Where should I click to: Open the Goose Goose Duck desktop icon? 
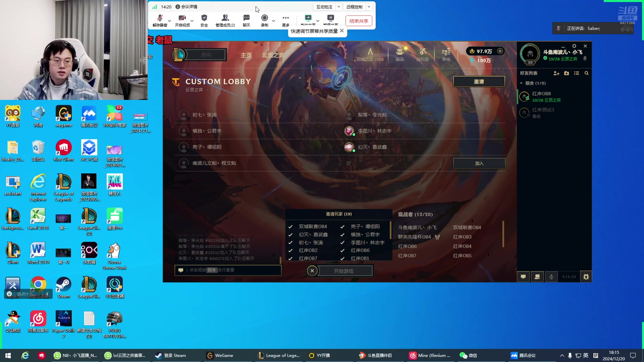tap(115, 256)
